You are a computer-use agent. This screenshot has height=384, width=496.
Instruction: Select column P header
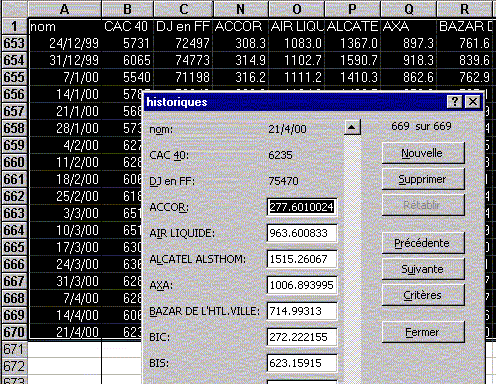[352, 9]
